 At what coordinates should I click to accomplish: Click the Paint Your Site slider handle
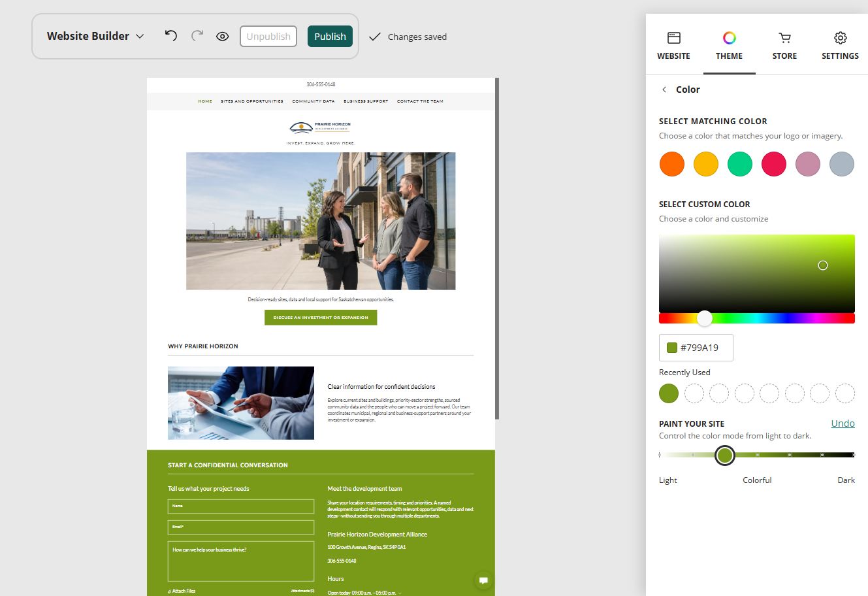[725, 455]
